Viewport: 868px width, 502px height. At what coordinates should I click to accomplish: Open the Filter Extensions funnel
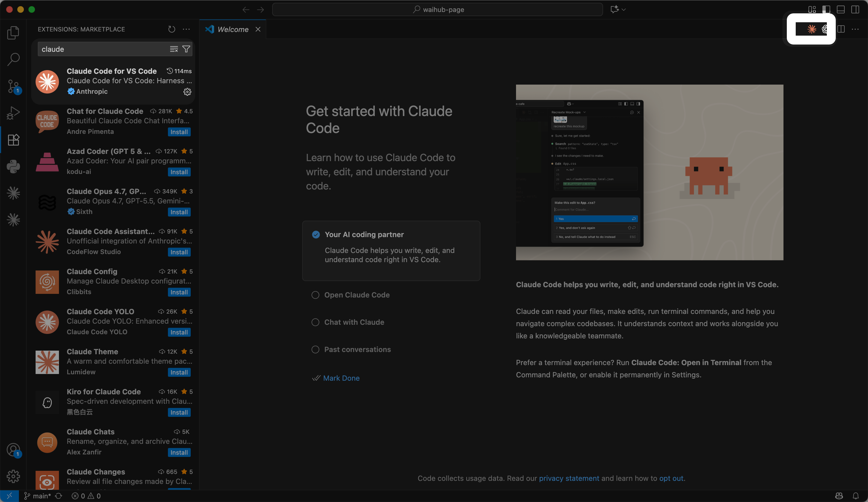click(x=186, y=49)
